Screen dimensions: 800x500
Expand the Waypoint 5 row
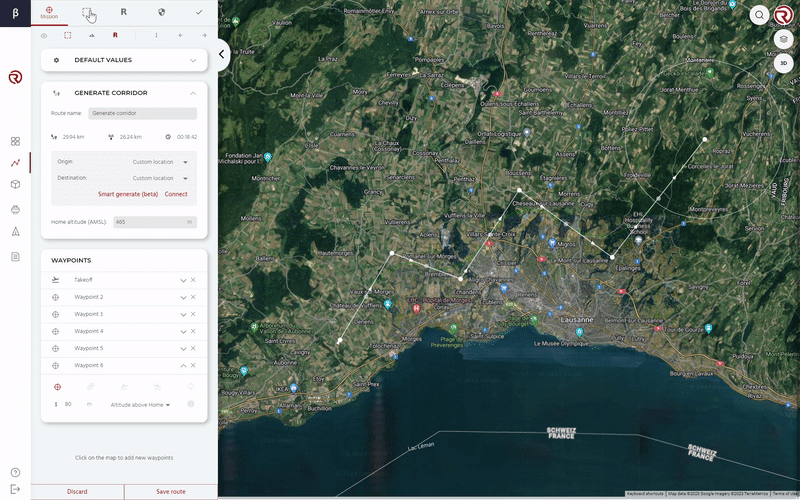[183, 348]
